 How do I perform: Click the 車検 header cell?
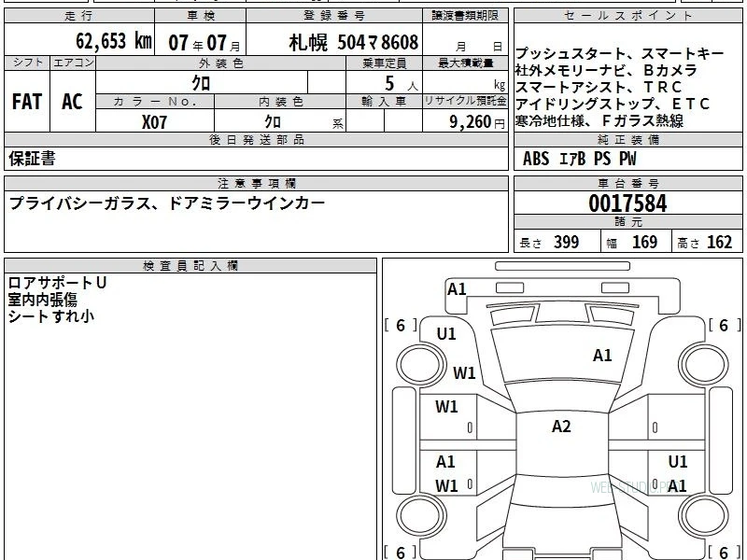click(x=201, y=16)
